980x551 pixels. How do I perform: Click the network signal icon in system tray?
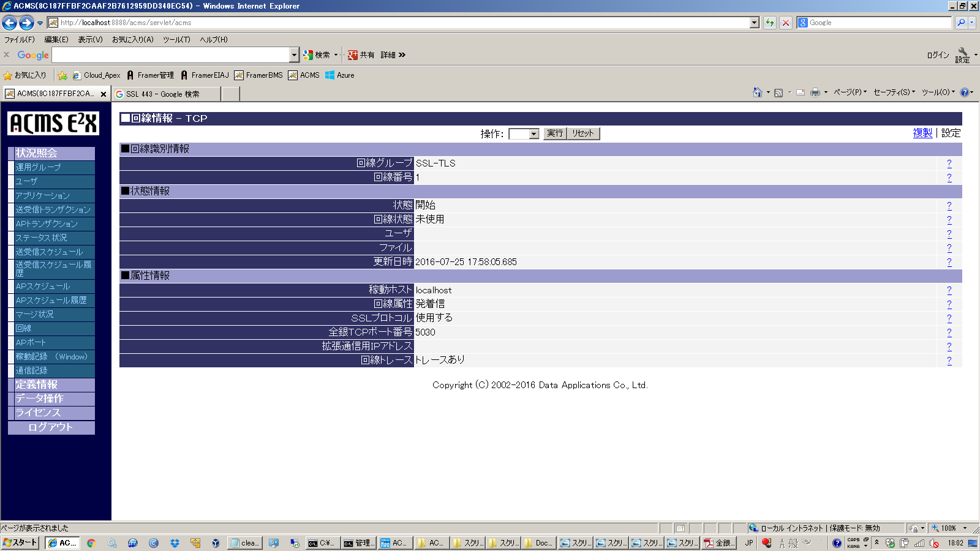(919, 543)
